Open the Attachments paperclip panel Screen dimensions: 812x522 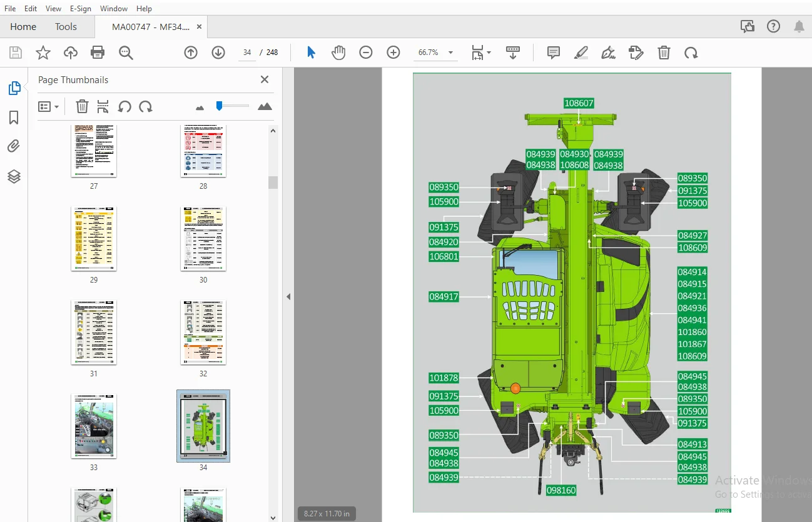click(x=14, y=146)
